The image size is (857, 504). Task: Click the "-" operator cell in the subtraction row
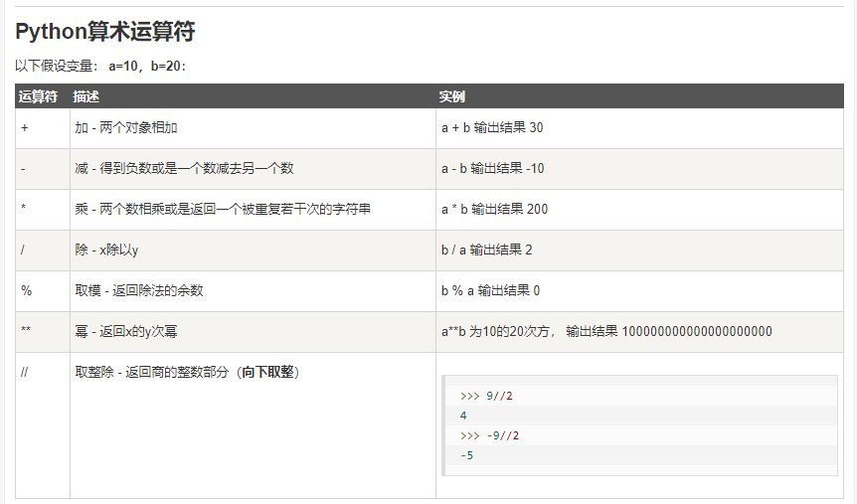(x=43, y=169)
